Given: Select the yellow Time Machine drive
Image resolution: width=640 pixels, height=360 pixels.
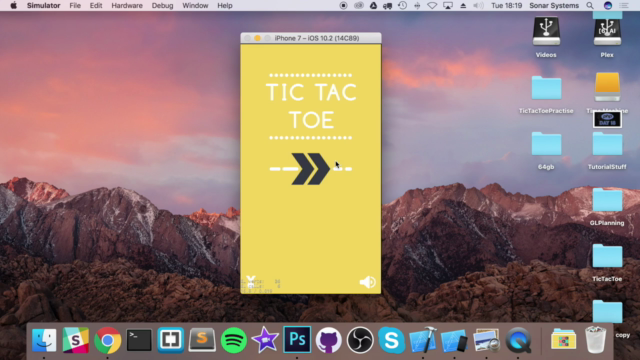Looking at the screenshot, I should 607,87.
